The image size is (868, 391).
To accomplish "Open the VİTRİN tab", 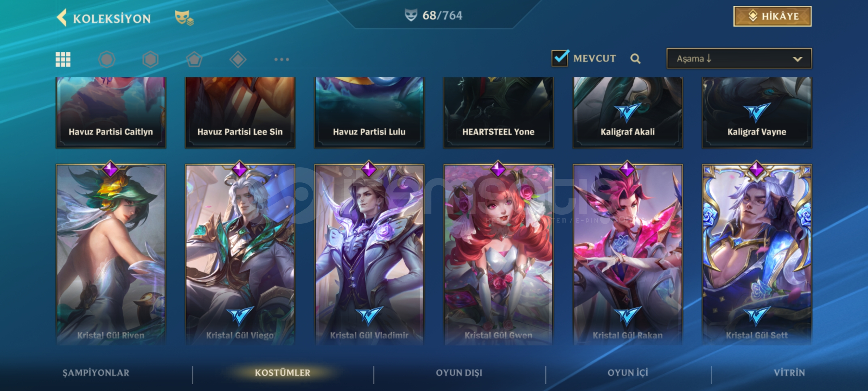I will point(790,373).
